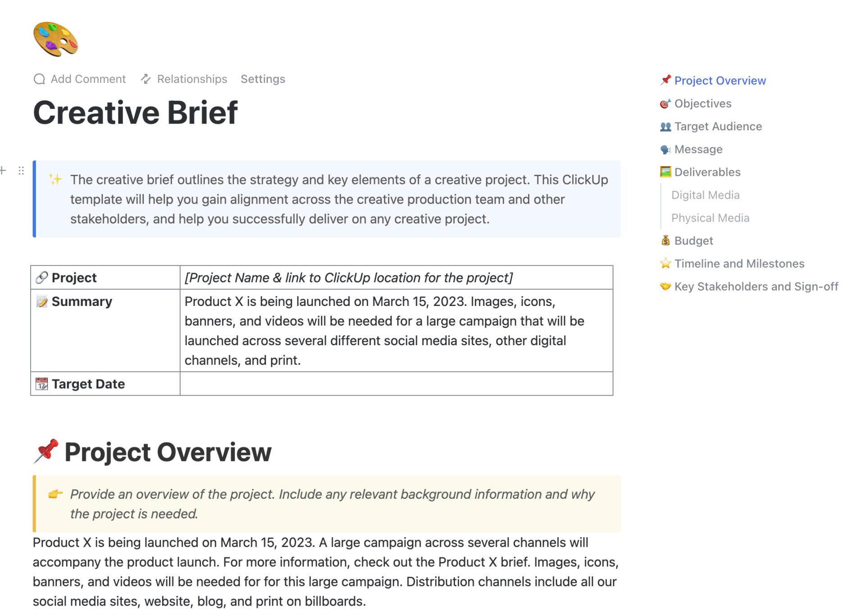Screen dimensions: 865x616
Task: Click the memo icon beside Summary
Action: tap(41, 301)
